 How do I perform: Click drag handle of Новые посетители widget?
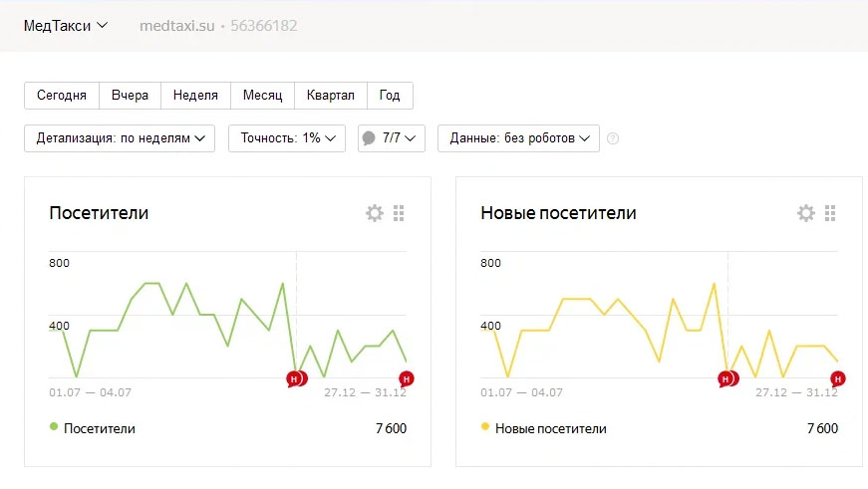[x=830, y=213]
